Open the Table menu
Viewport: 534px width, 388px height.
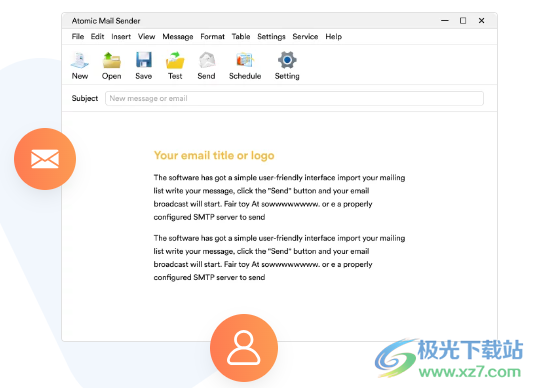(241, 36)
